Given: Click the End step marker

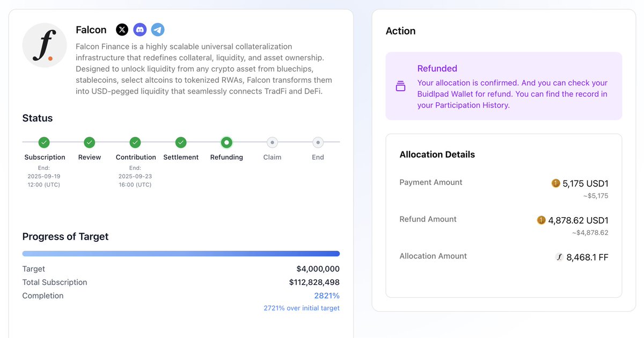Looking at the screenshot, I should pyautogui.click(x=318, y=142).
